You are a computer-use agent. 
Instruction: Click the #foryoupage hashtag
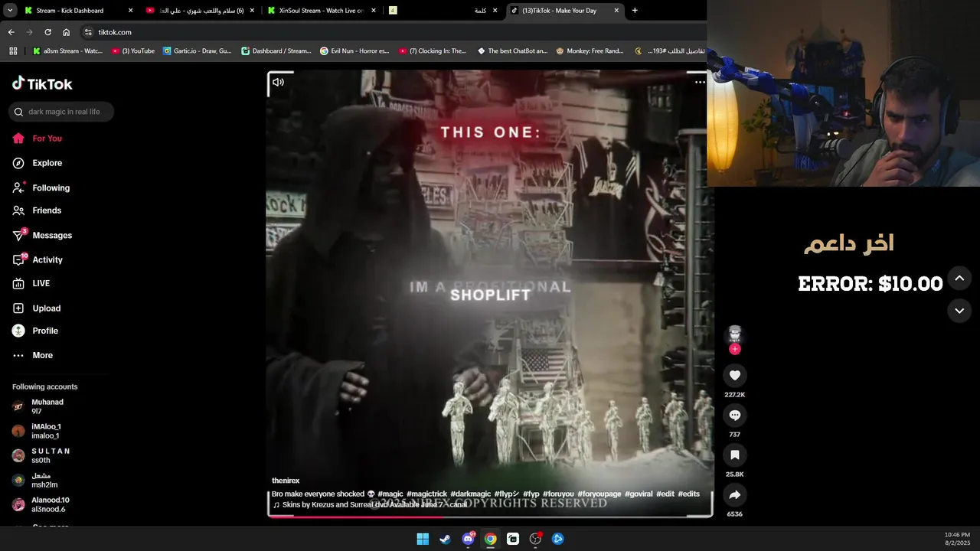pos(599,494)
